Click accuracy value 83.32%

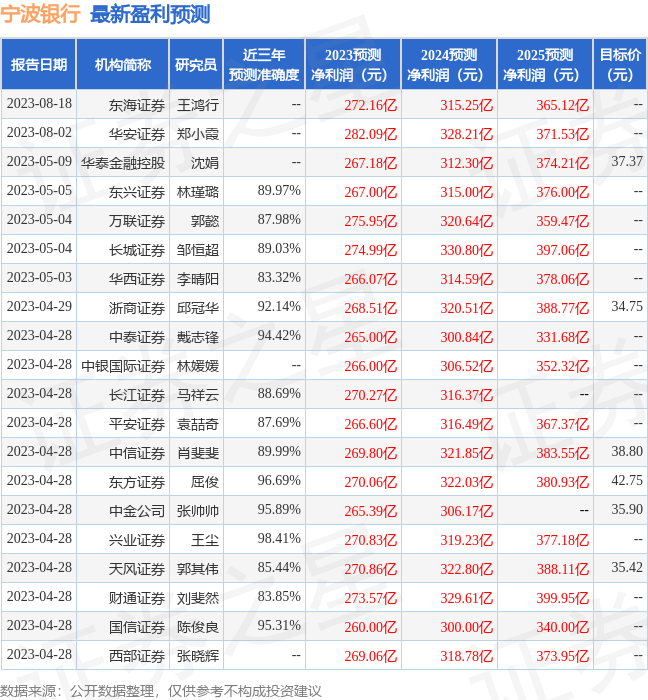click(x=279, y=278)
